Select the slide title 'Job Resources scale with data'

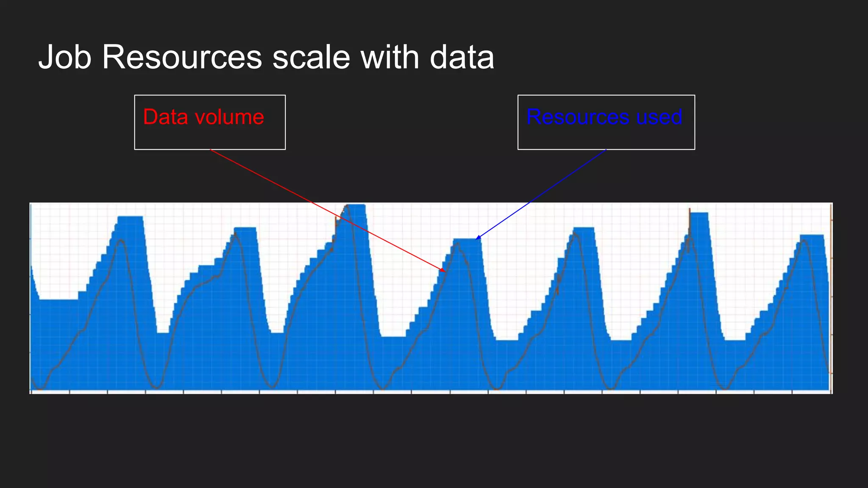[266, 57]
